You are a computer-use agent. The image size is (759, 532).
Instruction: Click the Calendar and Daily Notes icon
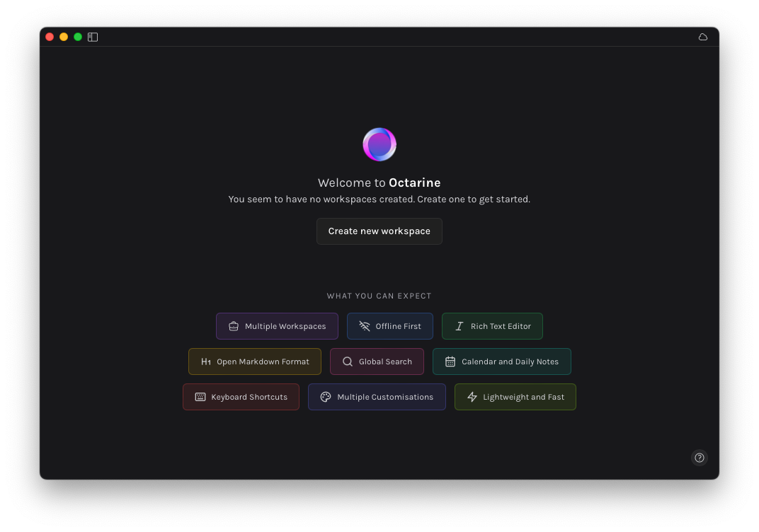point(450,362)
